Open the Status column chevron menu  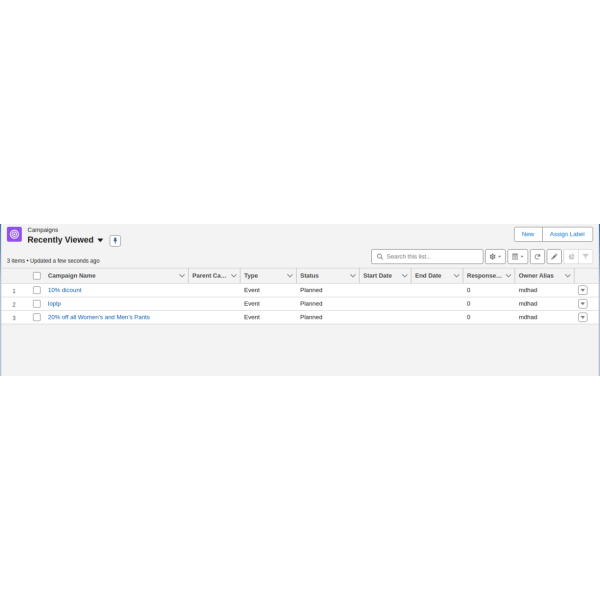pyautogui.click(x=353, y=276)
